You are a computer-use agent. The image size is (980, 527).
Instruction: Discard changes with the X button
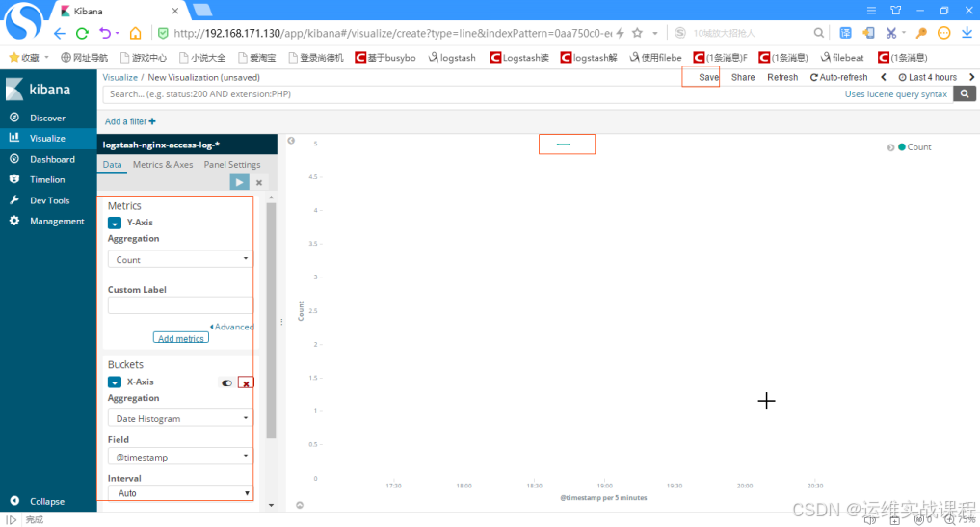pos(259,182)
